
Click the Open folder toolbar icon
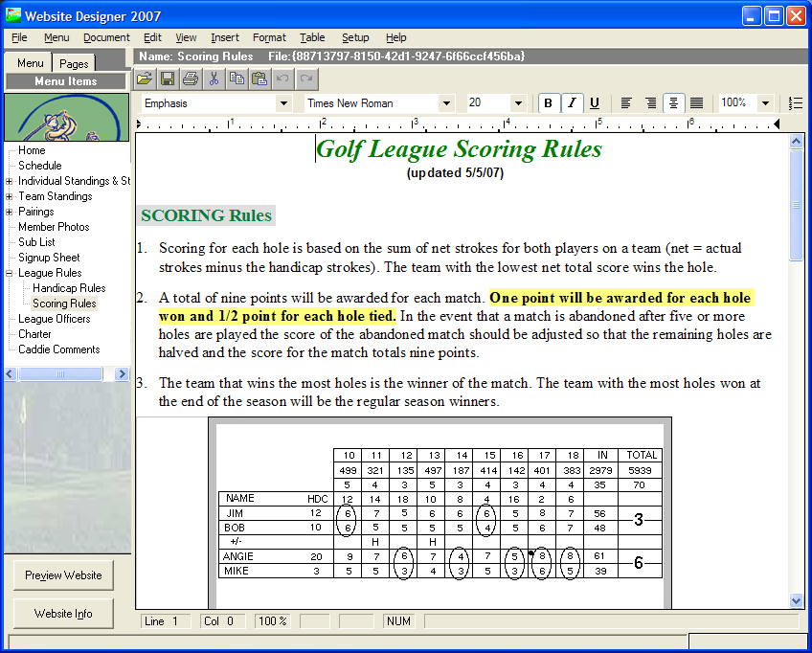(x=145, y=79)
